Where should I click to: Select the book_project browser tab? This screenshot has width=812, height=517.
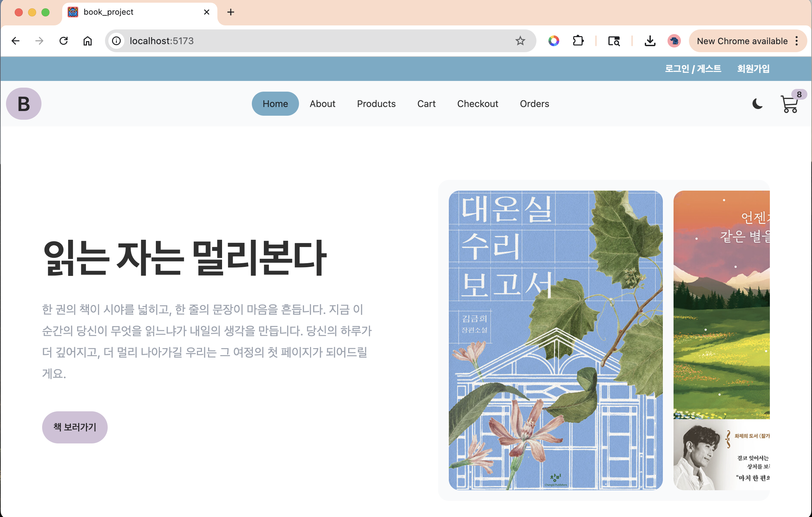(x=139, y=12)
